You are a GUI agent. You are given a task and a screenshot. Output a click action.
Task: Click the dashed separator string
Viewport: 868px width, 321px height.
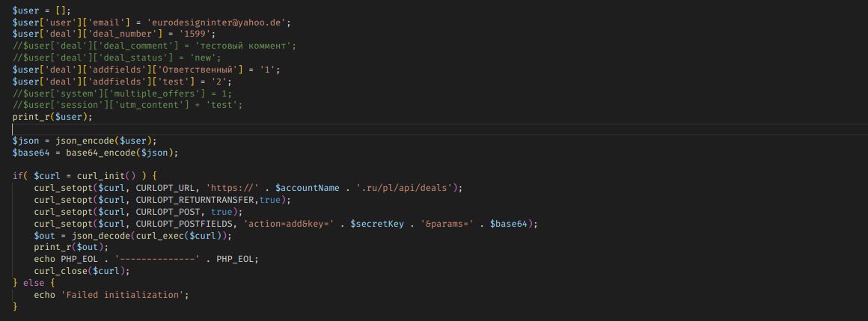(157, 260)
